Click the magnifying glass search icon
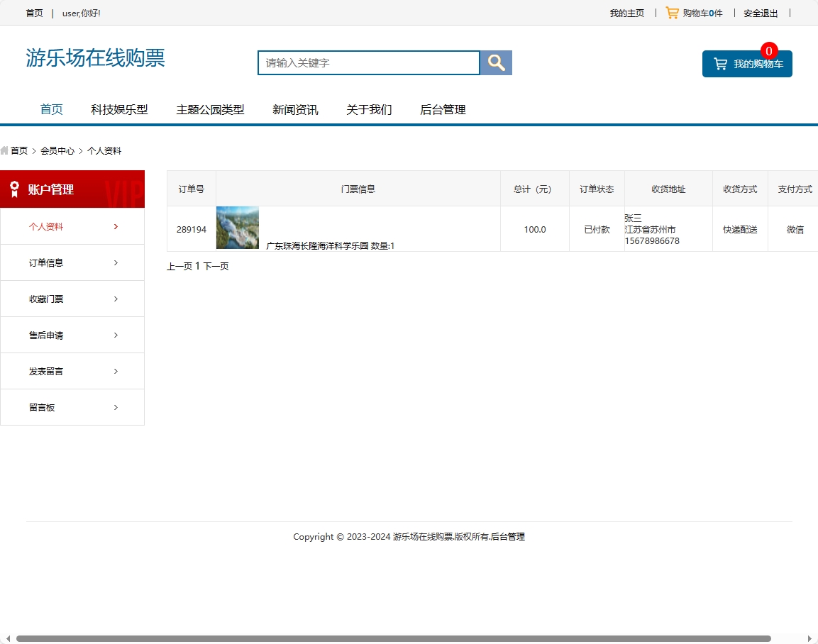The width and height of the screenshot is (818, 644). [495, 62]
